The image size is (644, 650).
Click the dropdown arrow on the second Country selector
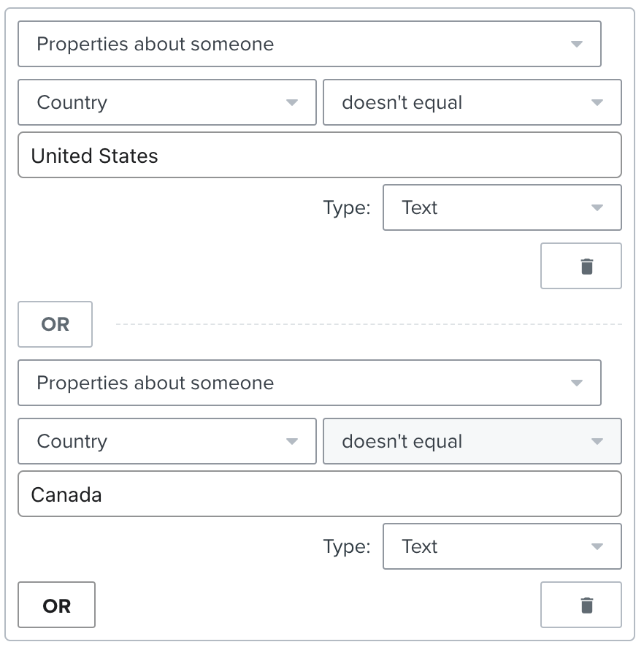click(x=292, y=441)
